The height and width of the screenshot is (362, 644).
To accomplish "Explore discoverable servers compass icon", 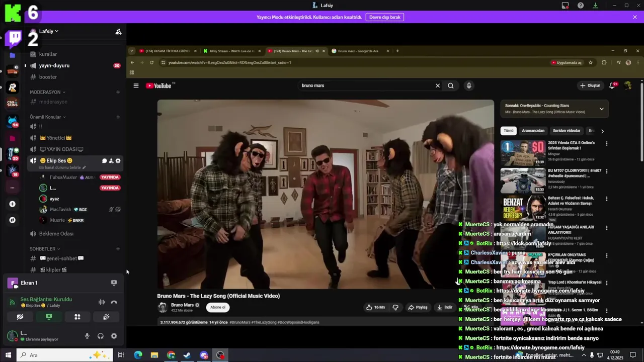I will click(12, 220).
